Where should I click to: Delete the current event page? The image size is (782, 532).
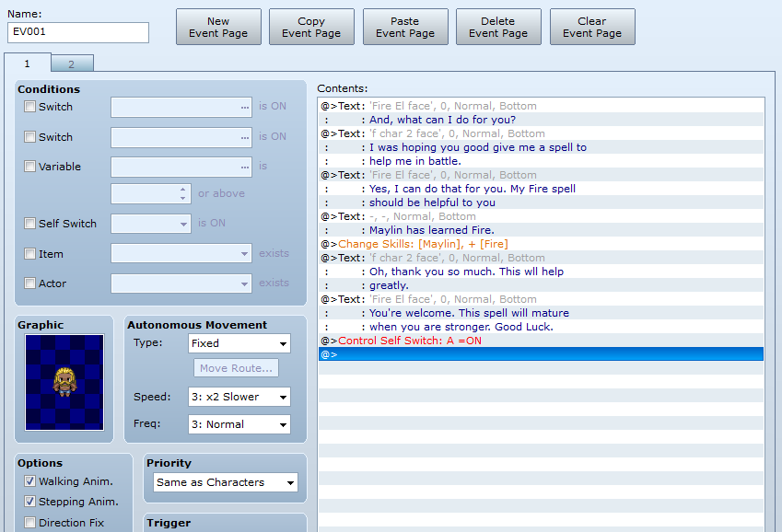click(498, 28)
